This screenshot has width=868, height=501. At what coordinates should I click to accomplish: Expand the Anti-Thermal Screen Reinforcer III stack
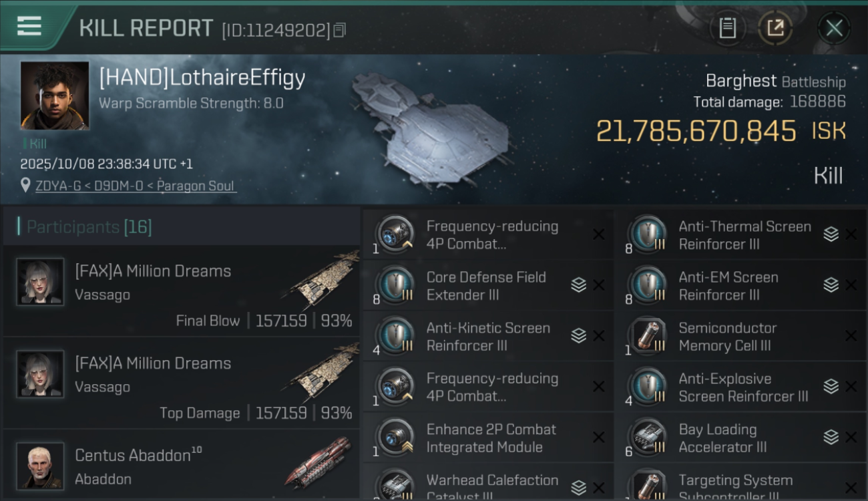click(x=831, y=234)
